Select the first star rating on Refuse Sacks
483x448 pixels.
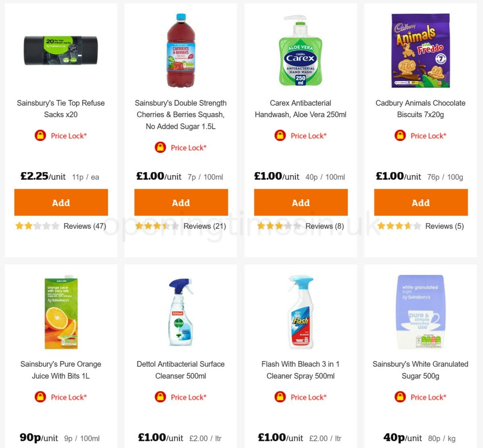point(19,226)
